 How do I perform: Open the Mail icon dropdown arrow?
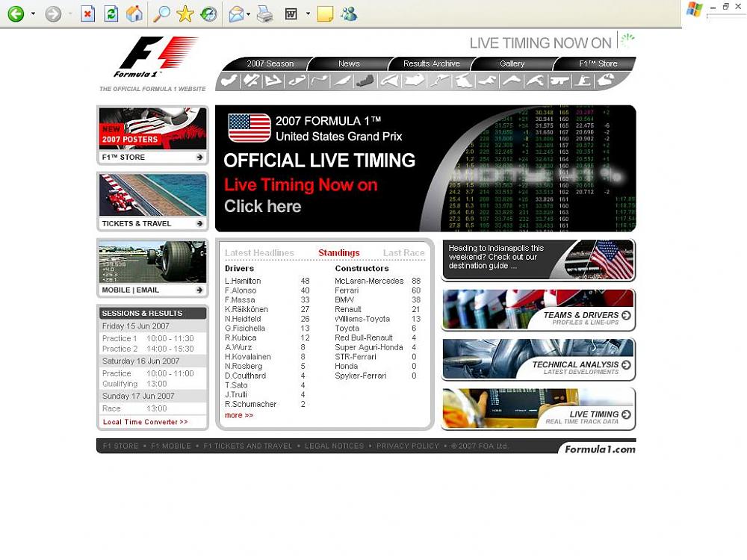[248, 13]
